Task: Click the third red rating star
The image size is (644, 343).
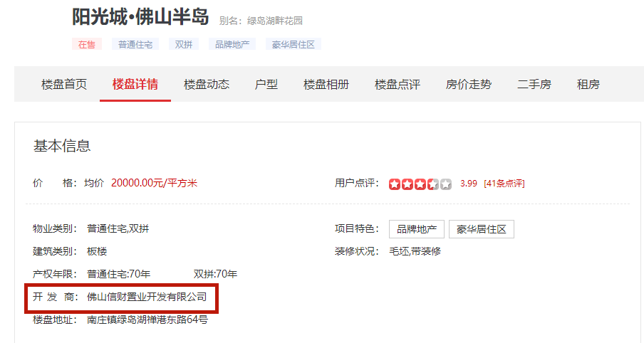Action: point(420,184)
